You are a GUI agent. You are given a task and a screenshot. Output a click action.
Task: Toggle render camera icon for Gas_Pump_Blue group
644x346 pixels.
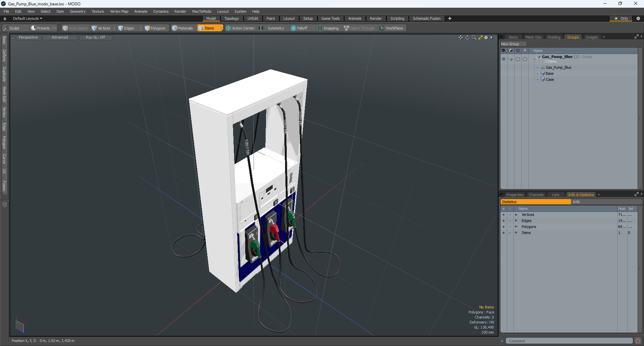(x=511, y=59)
